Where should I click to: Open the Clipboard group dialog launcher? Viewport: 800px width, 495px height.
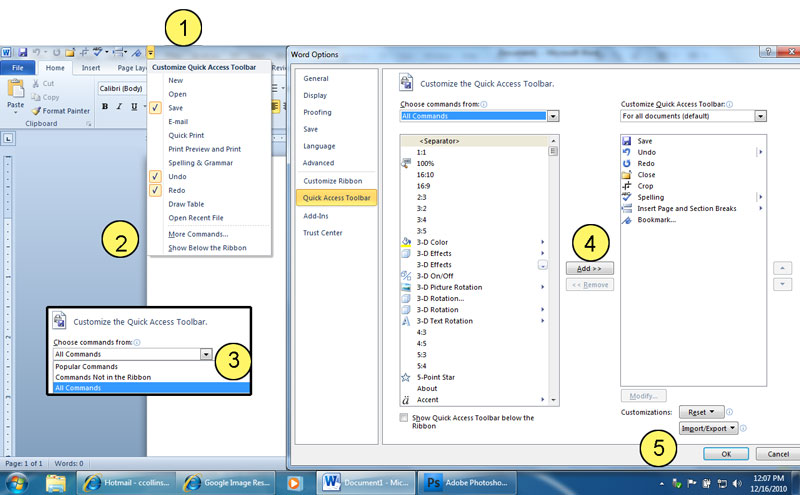coord(88,124)
